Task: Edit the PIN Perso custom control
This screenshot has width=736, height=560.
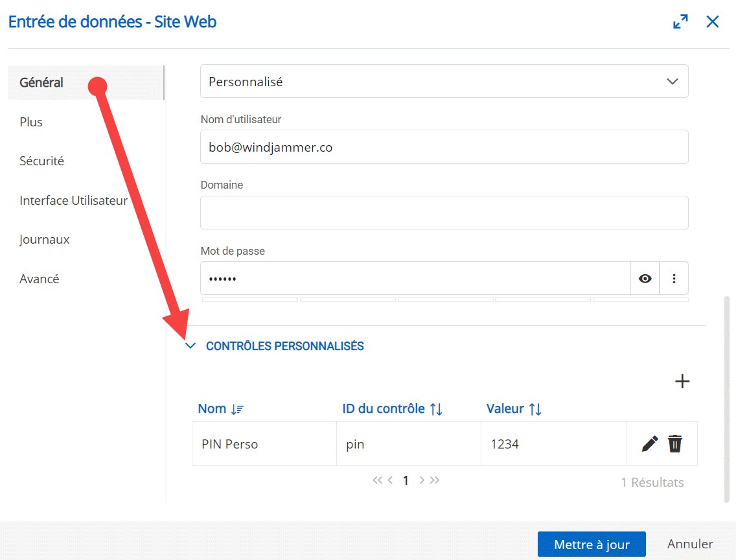Action: point(650,444)
